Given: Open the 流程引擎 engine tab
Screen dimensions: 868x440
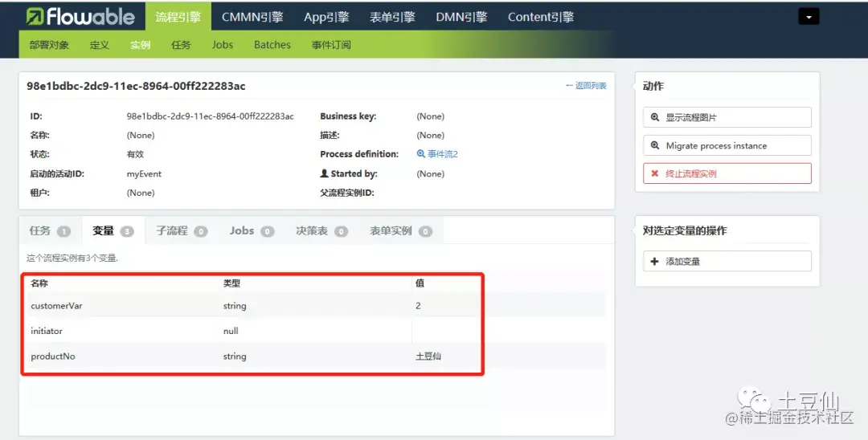Looking at the screenshot, I should (178, 17).
